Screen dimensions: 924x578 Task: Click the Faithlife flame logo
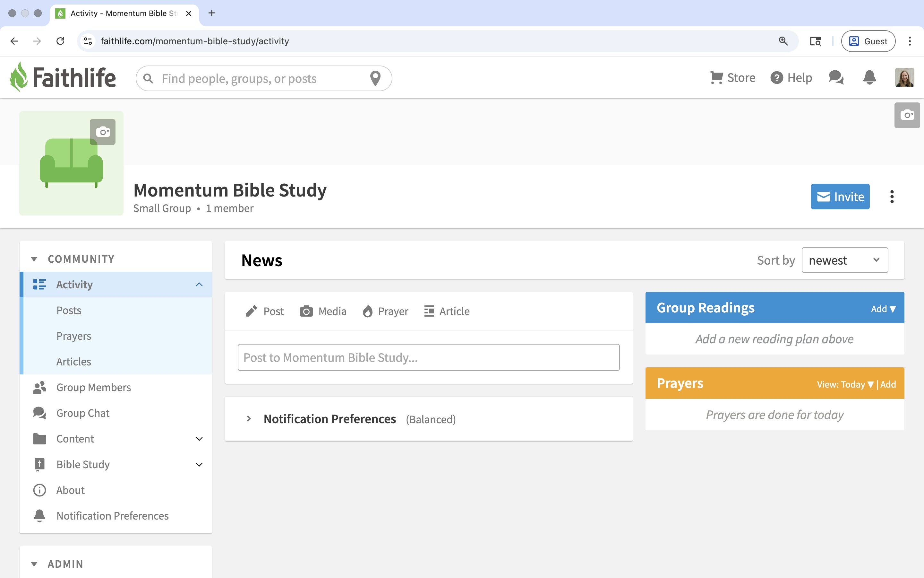(19, 77)
